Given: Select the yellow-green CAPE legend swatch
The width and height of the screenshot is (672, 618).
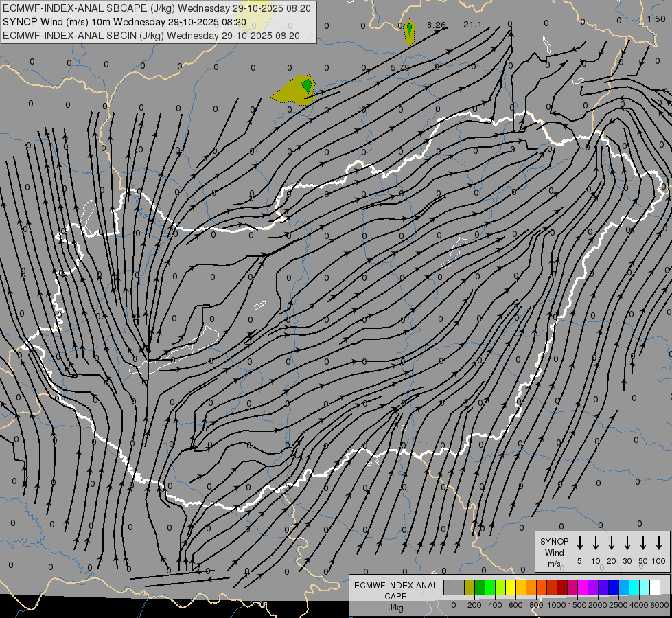Looking at the screenshot, I should click(x=500, y=587).
